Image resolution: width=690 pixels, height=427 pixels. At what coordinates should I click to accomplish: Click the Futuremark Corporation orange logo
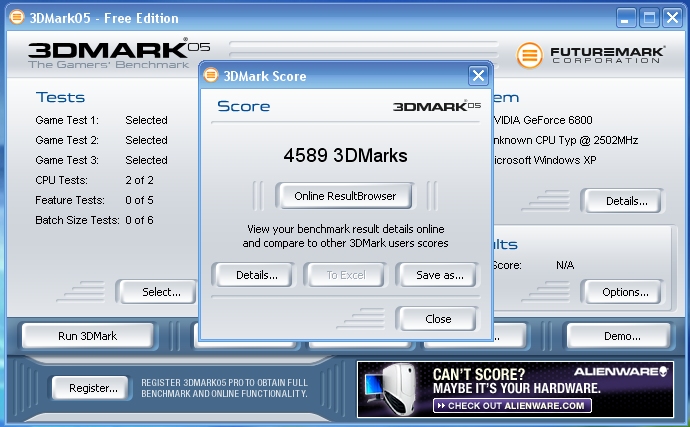(x=529, y=55)
